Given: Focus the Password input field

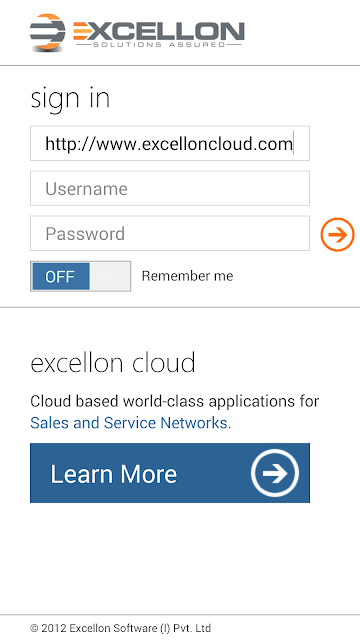Looking at the screenshot, I should (x=170, y=233).
